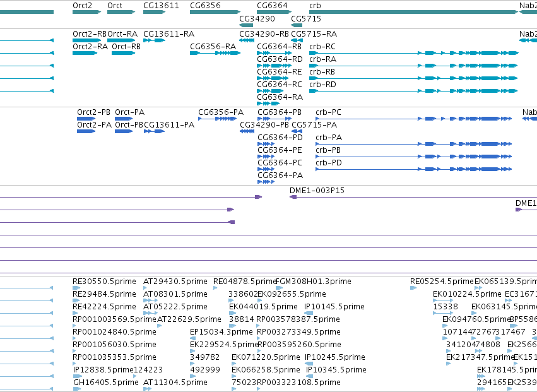The height and width of the screenshot is (392, 537).
Task: Click the Orct2 gene label
Action: 82,6
